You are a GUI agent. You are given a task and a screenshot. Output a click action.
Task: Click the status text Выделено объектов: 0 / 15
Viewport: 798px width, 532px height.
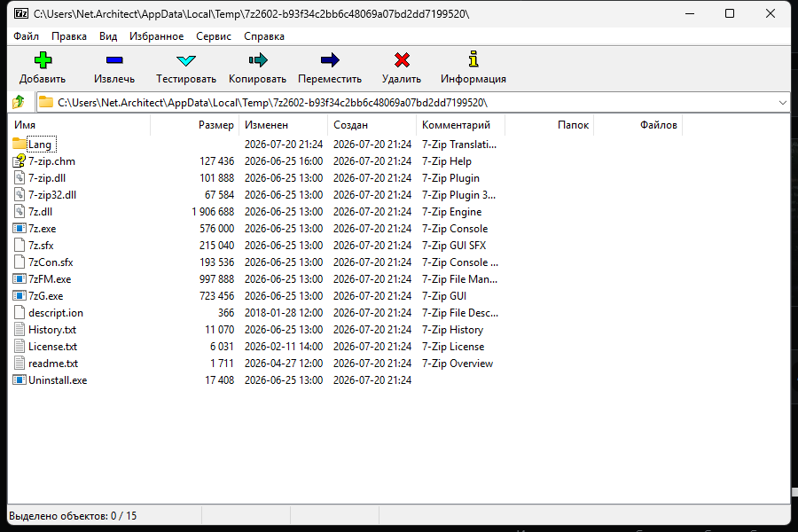coord(73,516)
